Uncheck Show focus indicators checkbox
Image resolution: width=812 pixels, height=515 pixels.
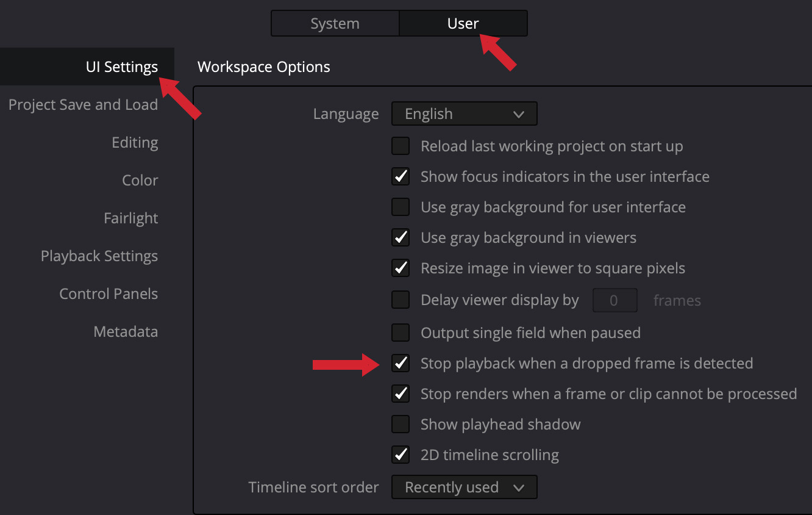[401, 177]
